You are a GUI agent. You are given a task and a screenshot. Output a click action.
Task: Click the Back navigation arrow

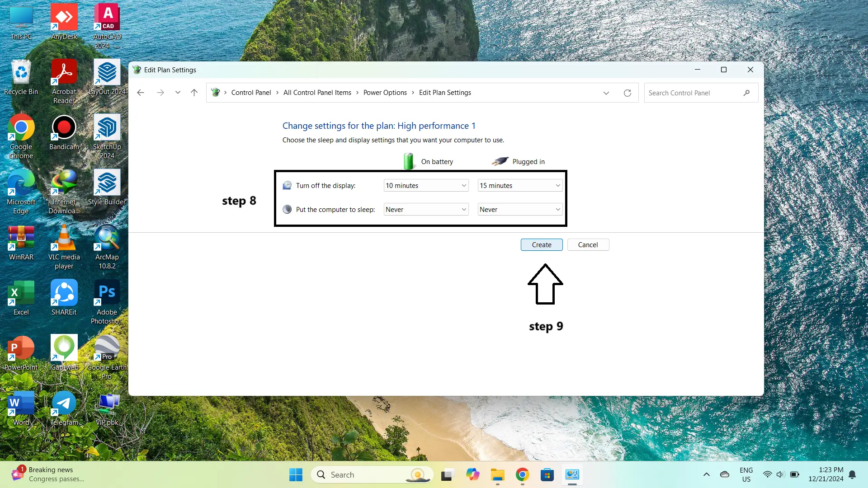pos(141,93)
